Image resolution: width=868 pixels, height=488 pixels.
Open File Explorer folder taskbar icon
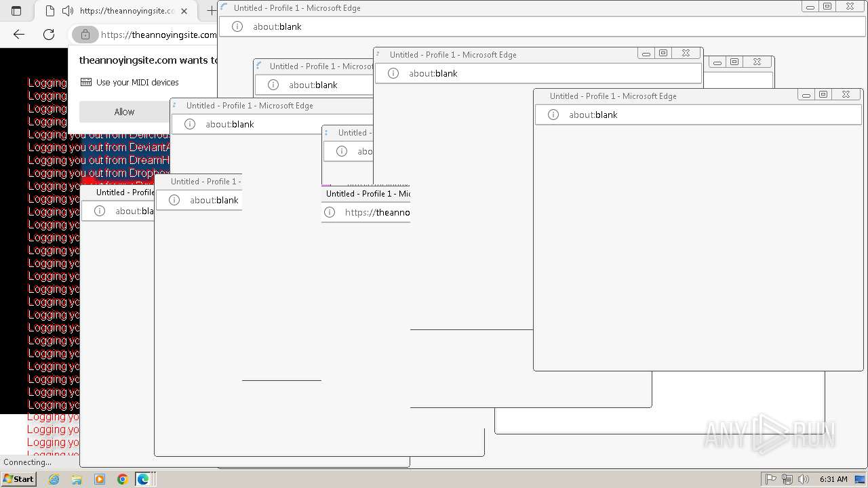[77, 479]
